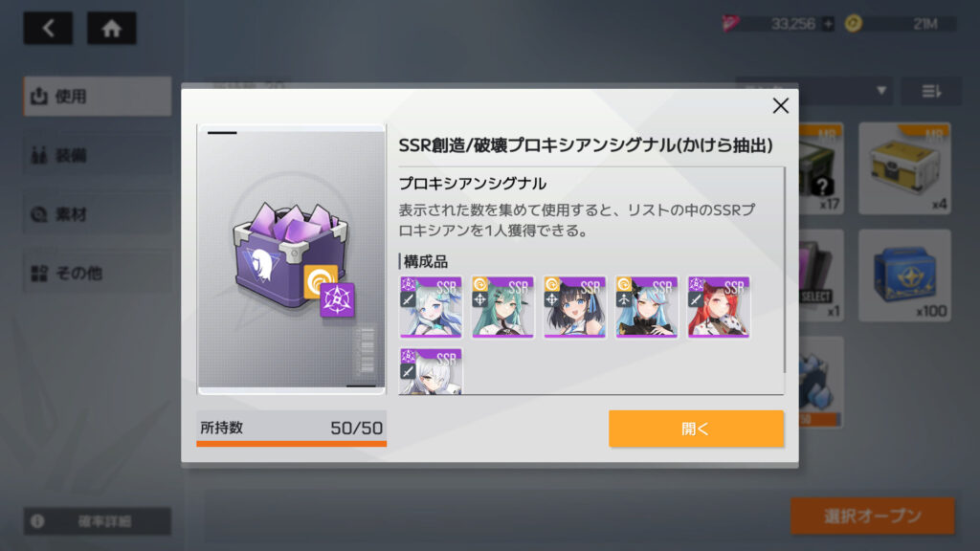Switch to the 素材 tab

98,214
